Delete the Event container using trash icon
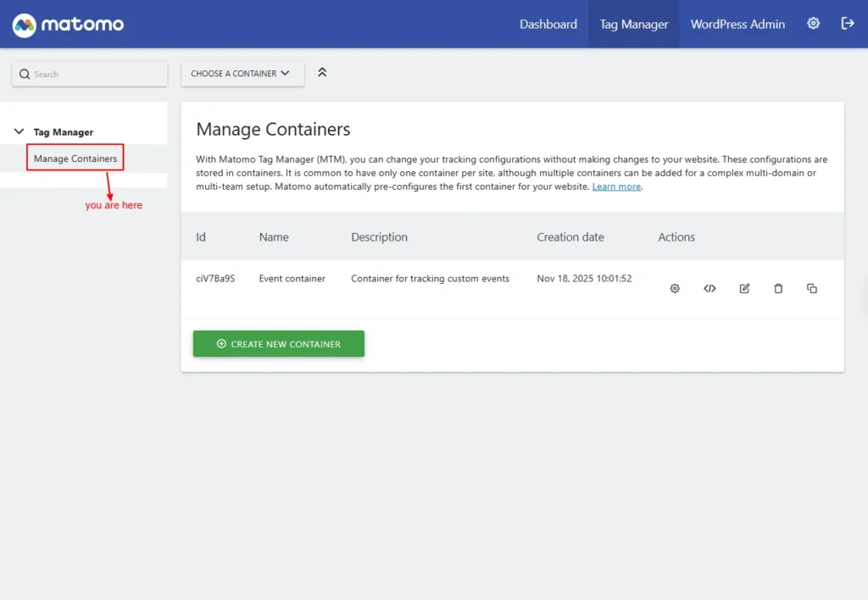The width and height of the screenshot is (868, 600). point(778,288)
